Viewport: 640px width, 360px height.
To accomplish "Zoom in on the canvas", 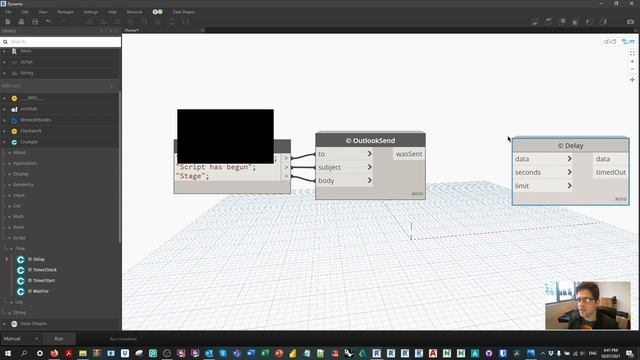I will point(632,61).
